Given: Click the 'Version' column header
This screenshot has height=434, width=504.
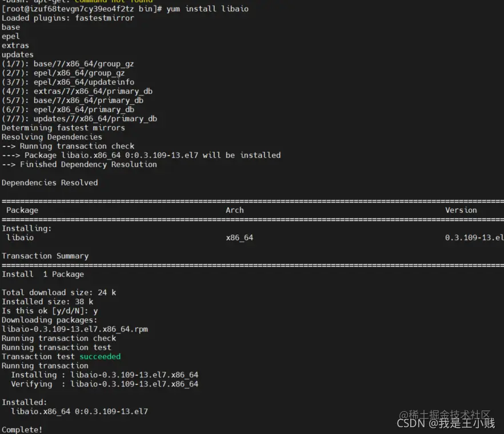Looking at the screenshot, I should click(461, 210).
